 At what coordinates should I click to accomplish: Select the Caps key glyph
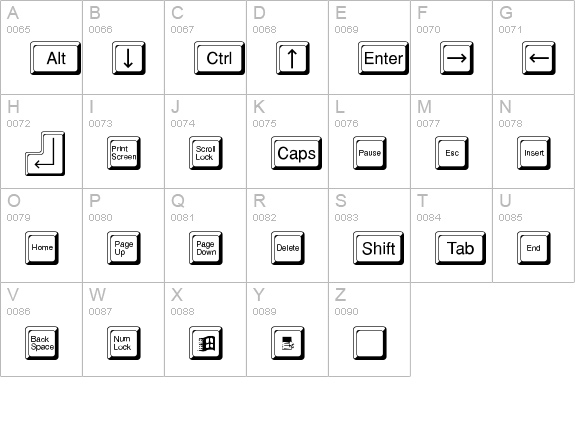coord(296,153)
